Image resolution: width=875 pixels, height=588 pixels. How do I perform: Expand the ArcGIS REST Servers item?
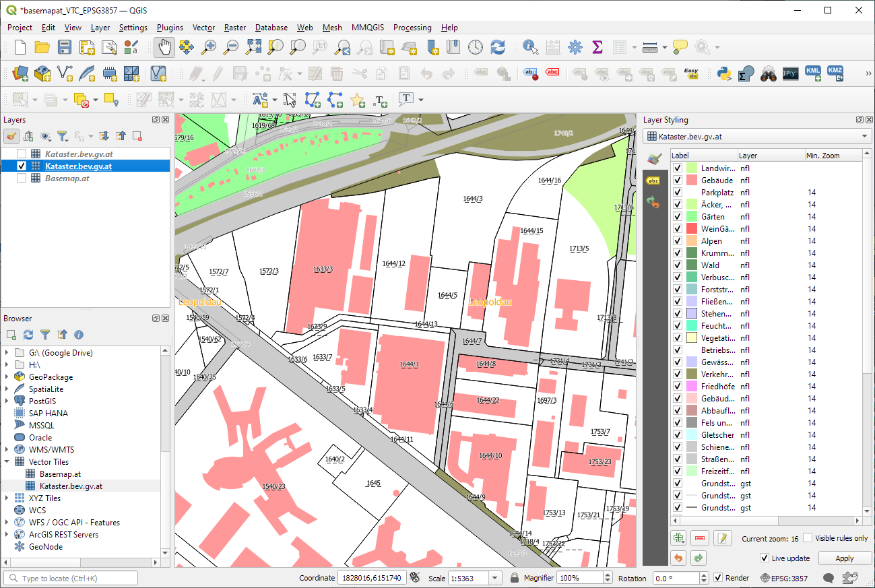(7, 535)
